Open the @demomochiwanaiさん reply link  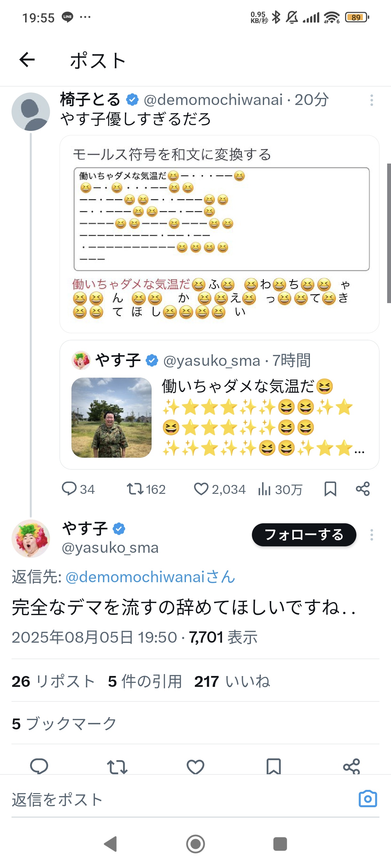(150, 577)
